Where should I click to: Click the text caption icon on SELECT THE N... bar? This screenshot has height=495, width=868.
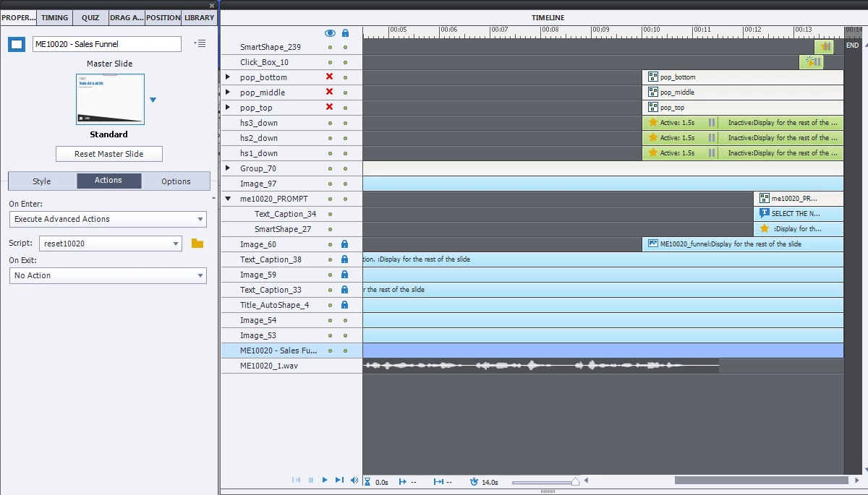(x=765, y=214)
